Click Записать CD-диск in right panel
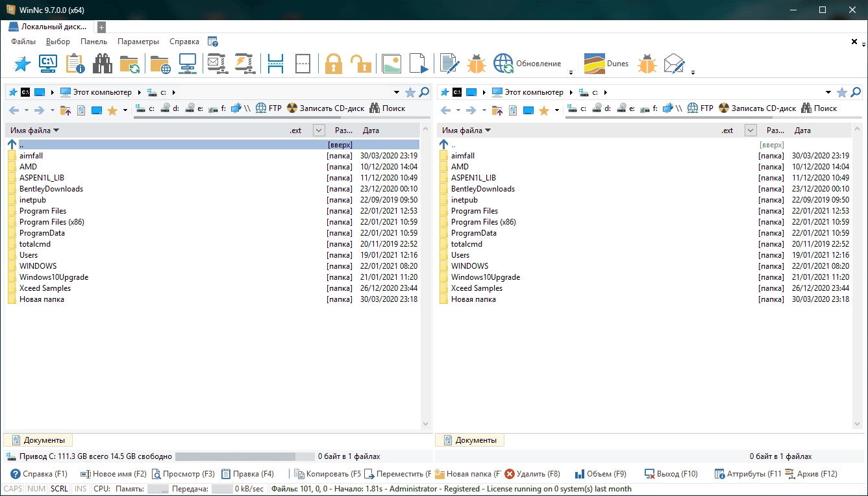This screenshot has width=868, height=496. tap(757, 108)
